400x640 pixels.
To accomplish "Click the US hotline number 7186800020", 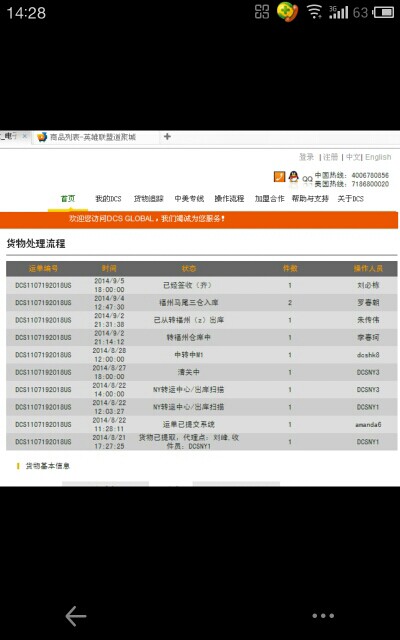I will click(x=370, y=184).
